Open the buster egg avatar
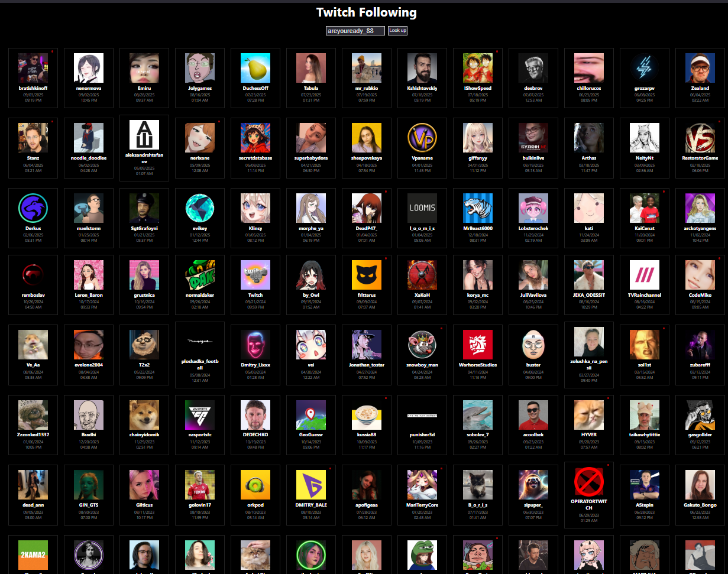This screenshot has width=728, height=574. pyautogui.click(x=533, y=345)
